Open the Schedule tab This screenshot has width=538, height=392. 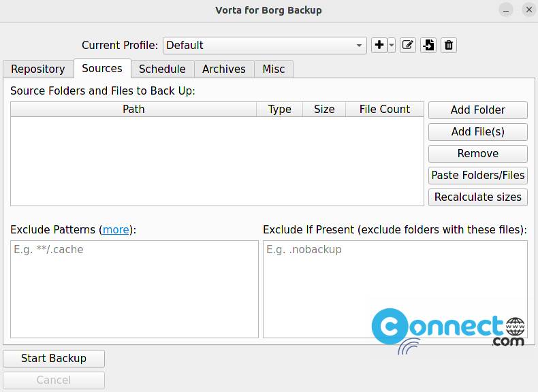click(162, 69)
